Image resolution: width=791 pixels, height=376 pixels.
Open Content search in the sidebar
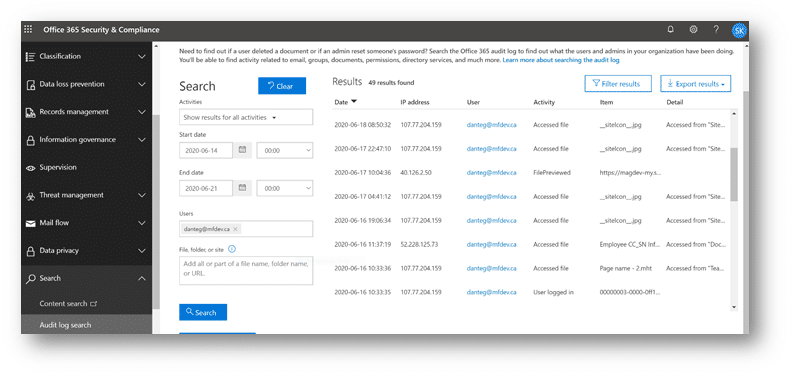(x=68, y=304)
